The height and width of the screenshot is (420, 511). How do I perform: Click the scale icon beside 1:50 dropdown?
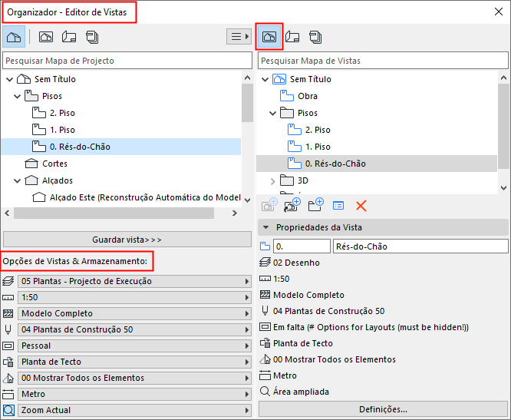(x=8, y=297)
